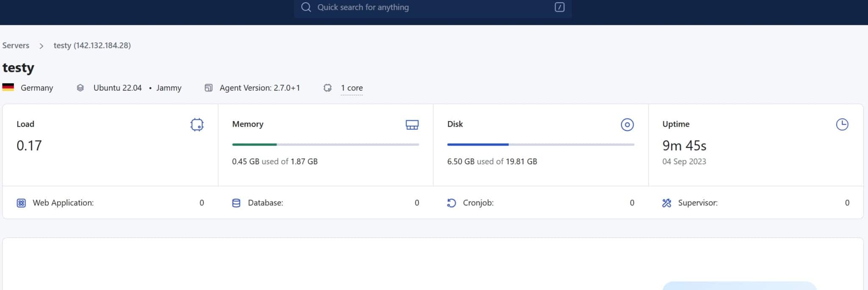Viewport: 868px width, 290px height.
Task: Click the Agent Version icon
Action: [x=208, y=88]
